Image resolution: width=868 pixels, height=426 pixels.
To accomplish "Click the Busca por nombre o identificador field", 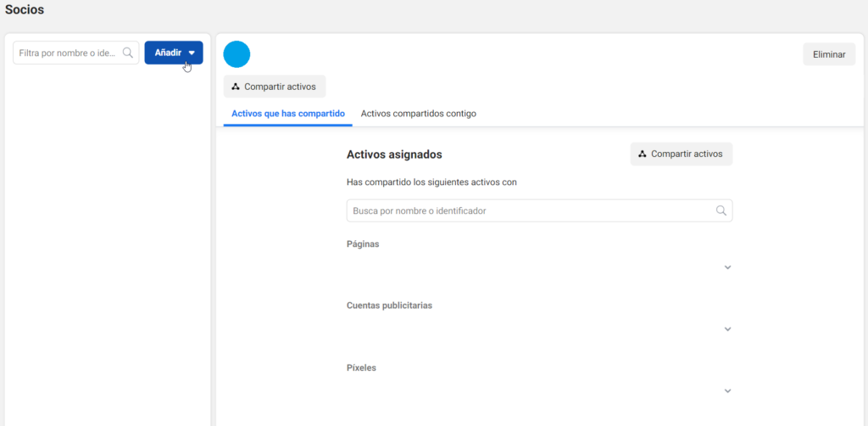I will click(x=530, y=210).
